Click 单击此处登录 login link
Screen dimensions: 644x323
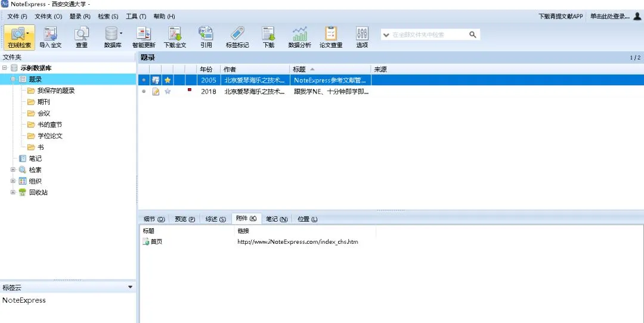click(x=610, y=17)
